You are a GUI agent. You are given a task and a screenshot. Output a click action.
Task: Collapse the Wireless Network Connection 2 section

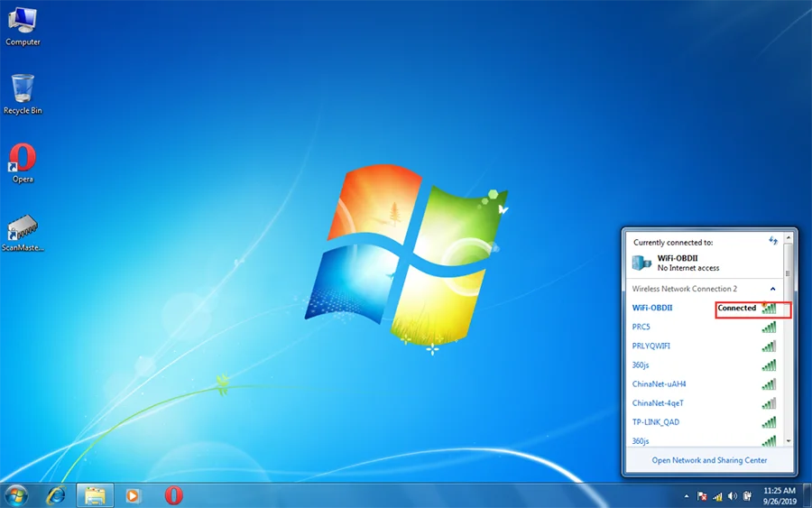click(x=772, y=289)
